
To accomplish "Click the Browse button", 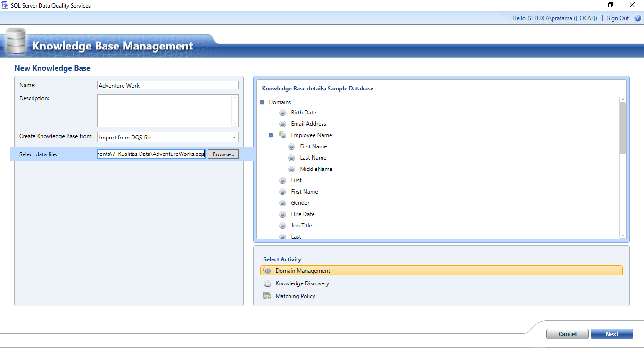I will (x=223, y=154).
